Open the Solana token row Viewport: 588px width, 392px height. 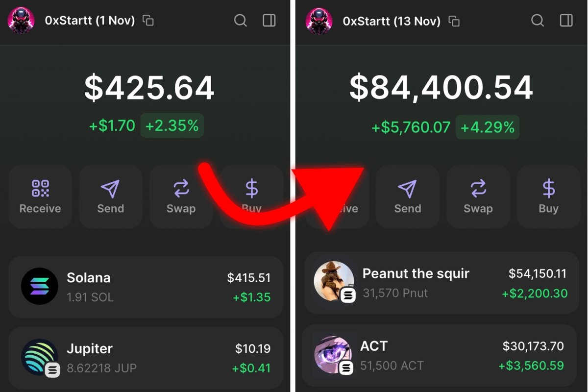(146, 287)
